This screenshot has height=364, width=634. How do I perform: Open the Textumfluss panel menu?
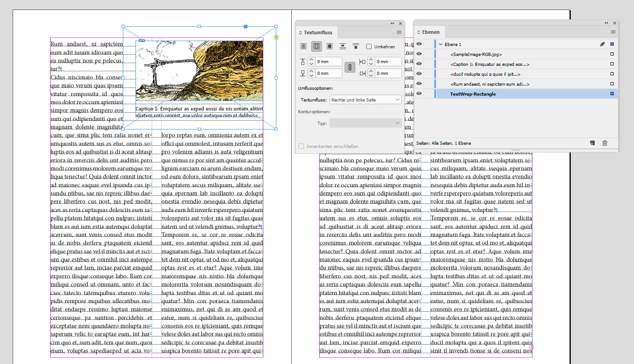[399, 32]
